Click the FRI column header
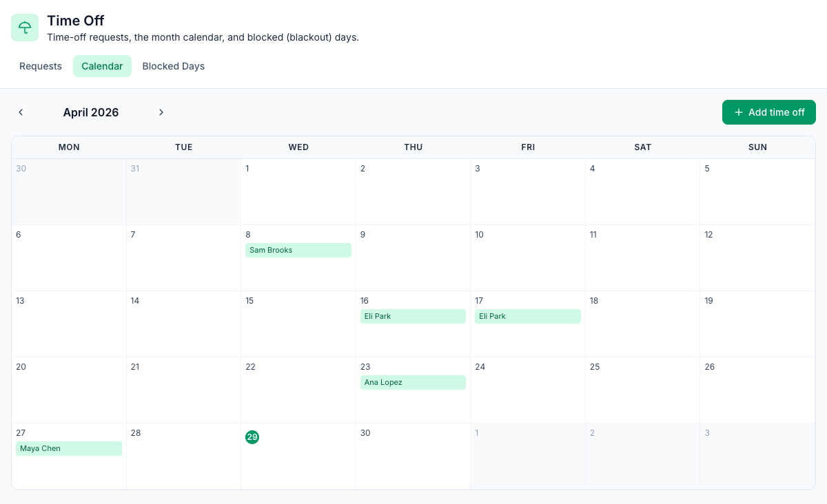The width and height of the screenshot is (827, 504). (528, 147)
